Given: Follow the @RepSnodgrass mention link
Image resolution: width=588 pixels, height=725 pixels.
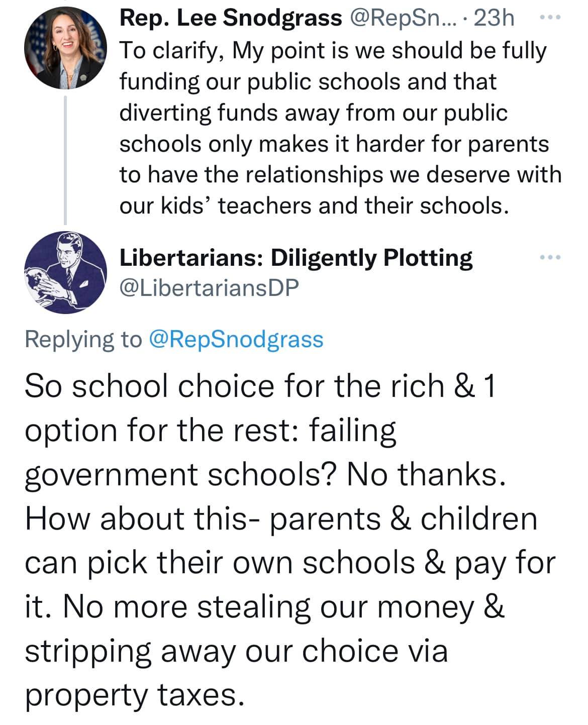Looking at the screenshot, I should 236,339.
